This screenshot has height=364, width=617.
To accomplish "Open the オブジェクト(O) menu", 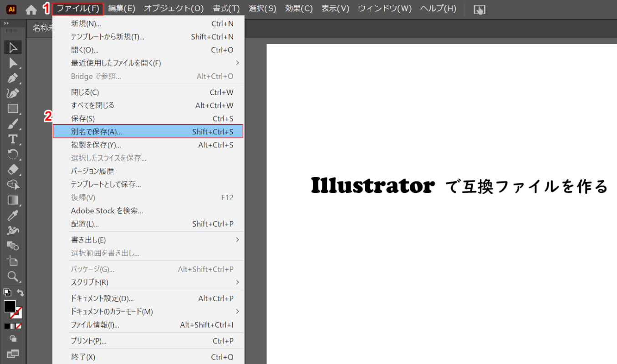I will [x=174, y=9].
